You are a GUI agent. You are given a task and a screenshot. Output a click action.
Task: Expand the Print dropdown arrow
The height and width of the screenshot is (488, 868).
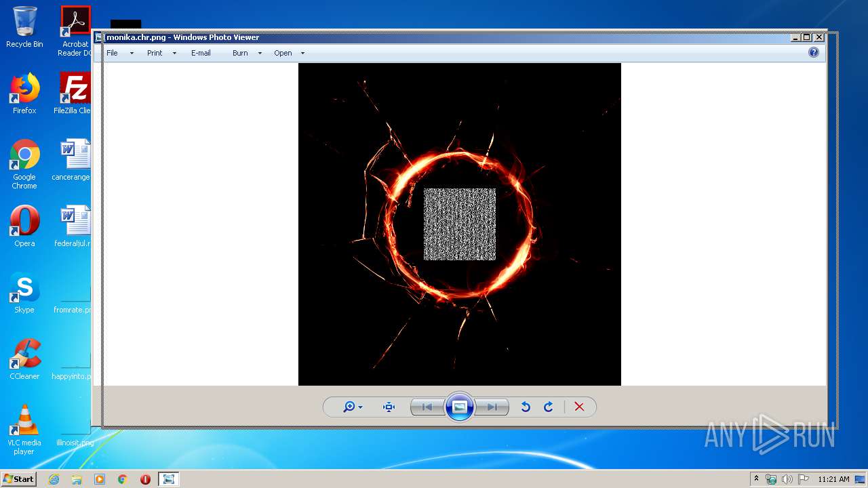point(174,53)
